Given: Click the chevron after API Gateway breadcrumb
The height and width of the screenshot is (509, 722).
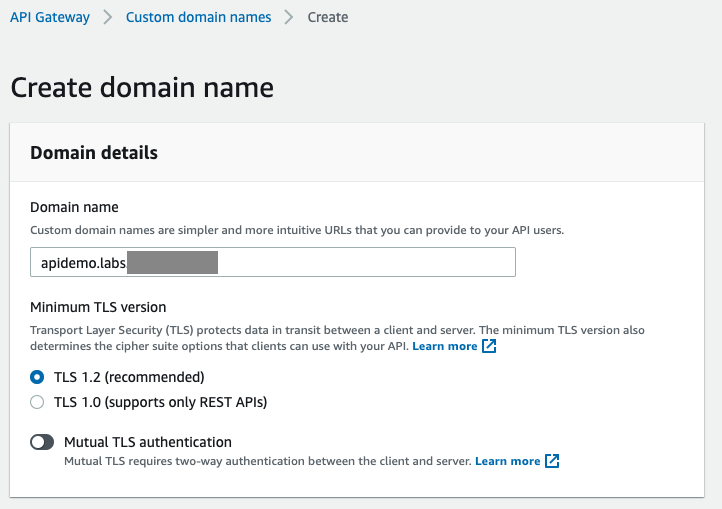Looking at the screenshot, I should [x=108, y=17].
